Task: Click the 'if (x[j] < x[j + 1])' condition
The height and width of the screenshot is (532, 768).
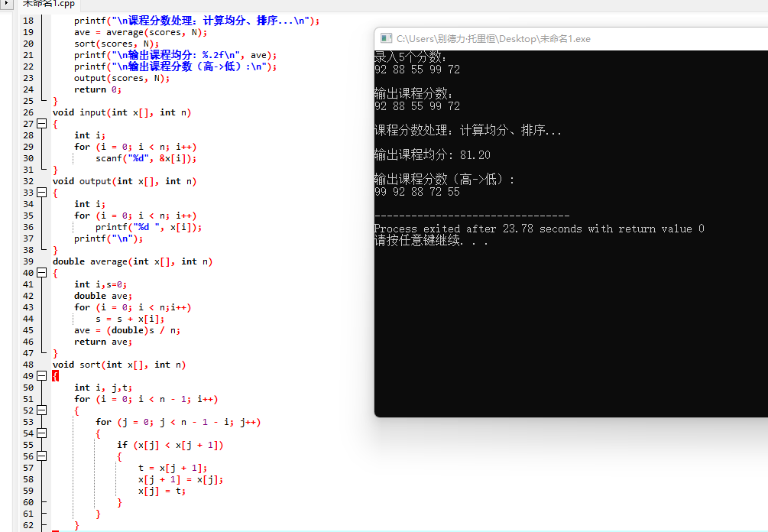Action: [x=170, y=446]
